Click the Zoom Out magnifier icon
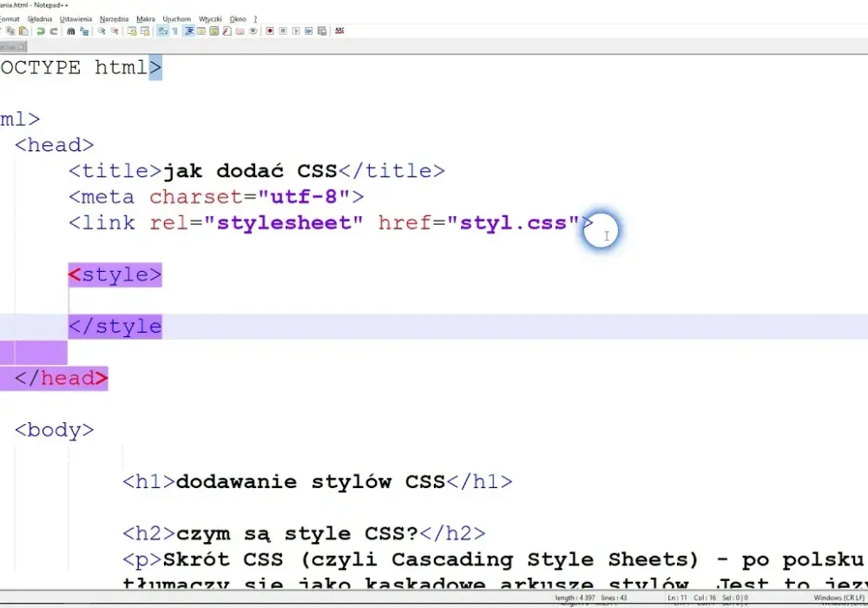This screenshot has width=868, height=608. pos(115,31)
